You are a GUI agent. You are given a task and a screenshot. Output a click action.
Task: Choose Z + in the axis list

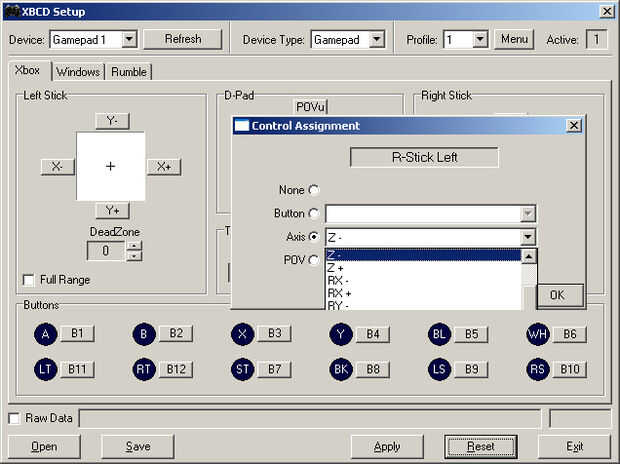pos(423,268)
